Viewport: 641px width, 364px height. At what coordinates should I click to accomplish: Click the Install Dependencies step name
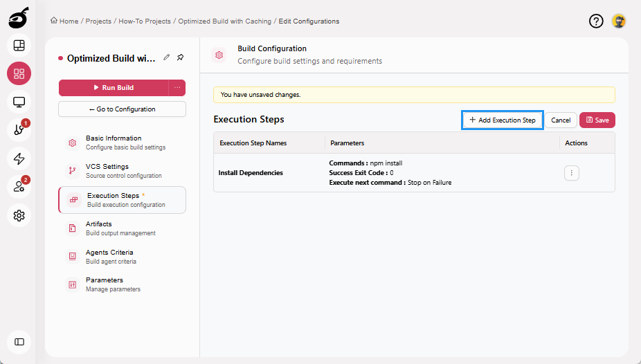251,173
